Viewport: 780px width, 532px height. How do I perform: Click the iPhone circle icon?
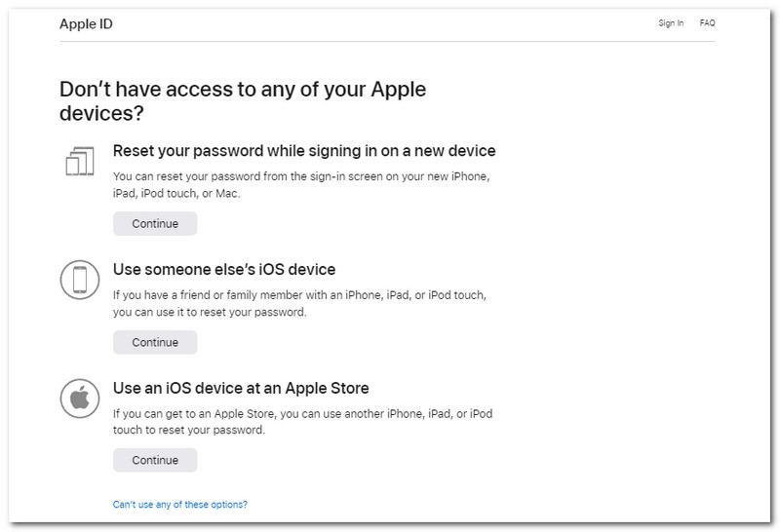click(80, 280)
